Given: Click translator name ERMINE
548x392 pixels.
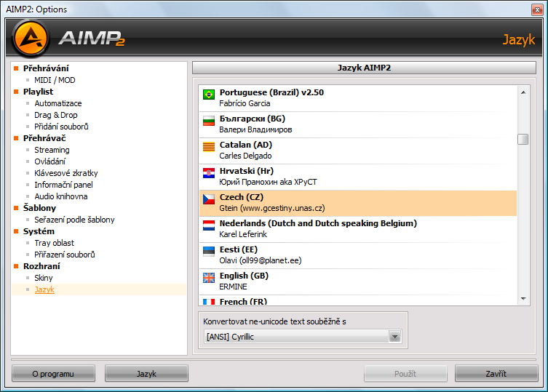Looking at the screenshot, I should [x=233, y=287].
